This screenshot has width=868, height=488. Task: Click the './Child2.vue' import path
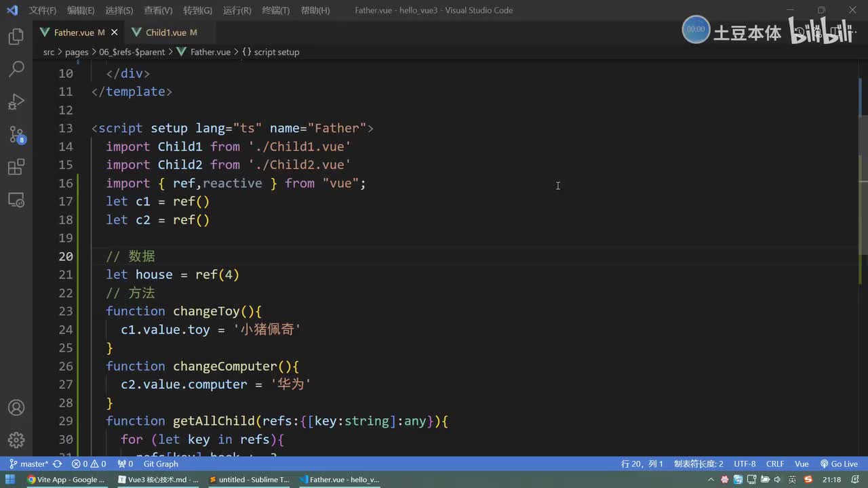click(x=300, y=165)
